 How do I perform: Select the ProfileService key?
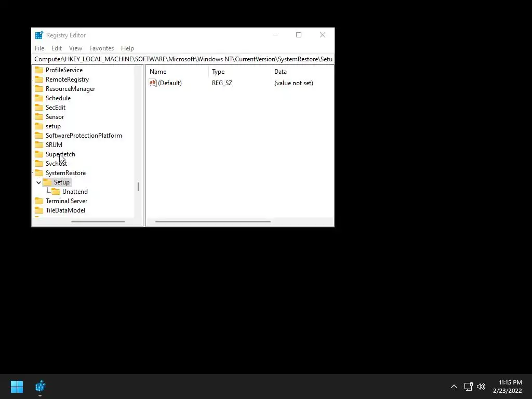pos(64,70)
